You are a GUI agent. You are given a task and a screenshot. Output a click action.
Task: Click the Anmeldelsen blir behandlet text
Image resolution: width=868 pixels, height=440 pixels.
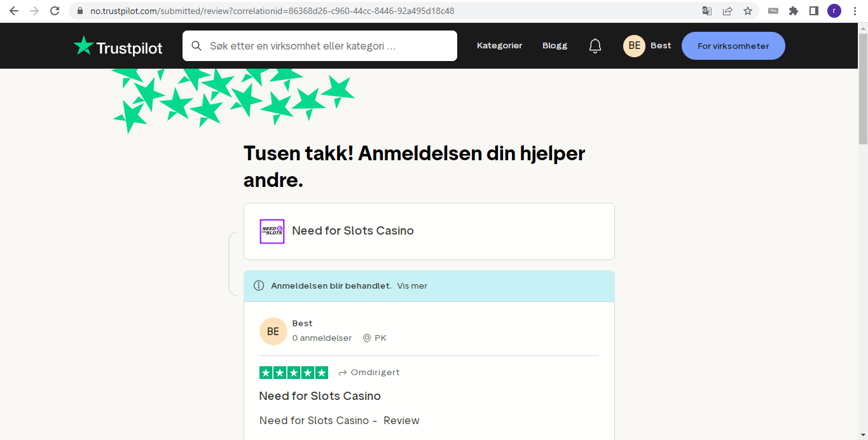point(331,286)
